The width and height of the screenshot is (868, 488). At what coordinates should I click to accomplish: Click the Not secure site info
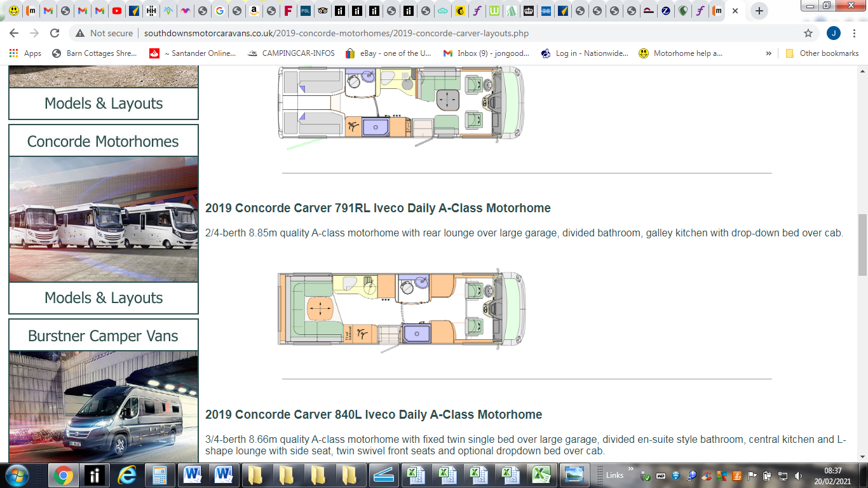[x=104, y=33]
